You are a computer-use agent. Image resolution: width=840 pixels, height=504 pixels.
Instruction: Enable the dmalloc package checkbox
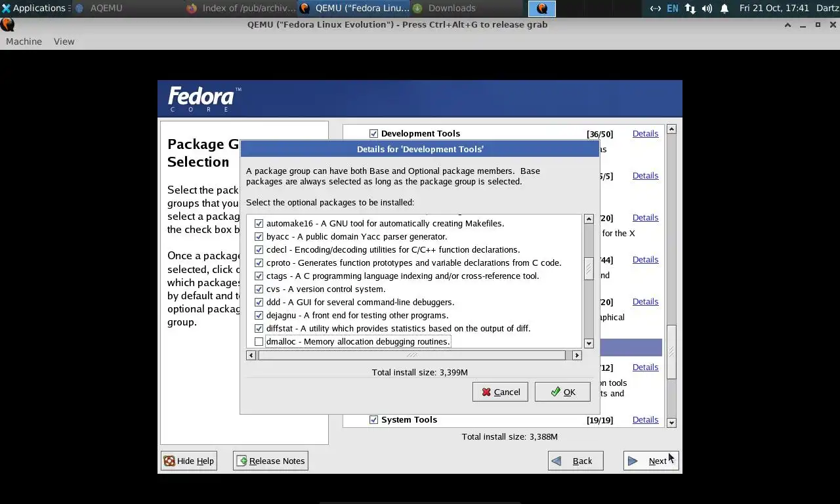pyautogui.click(x=259, y=341)
